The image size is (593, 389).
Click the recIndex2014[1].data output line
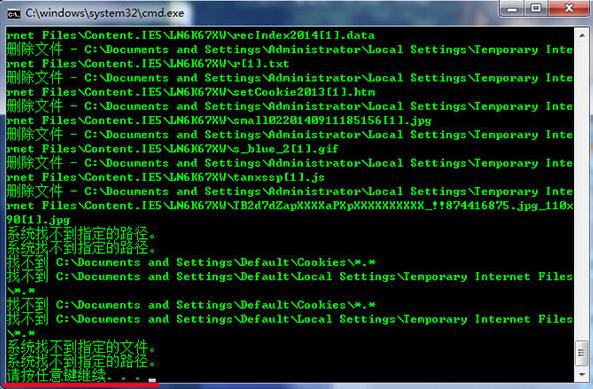point(191,36)
